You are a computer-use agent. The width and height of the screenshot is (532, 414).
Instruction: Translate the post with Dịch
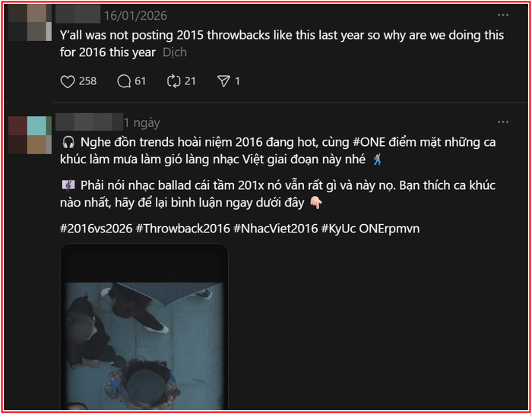[174, 52]
